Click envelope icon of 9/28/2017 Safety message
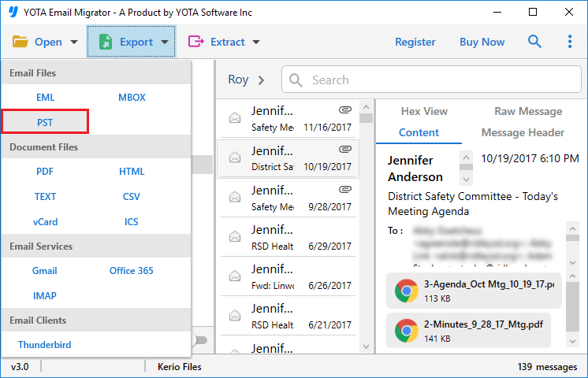Image resolution: width=588 pixels, height=378 pixels. pos(235,197)
